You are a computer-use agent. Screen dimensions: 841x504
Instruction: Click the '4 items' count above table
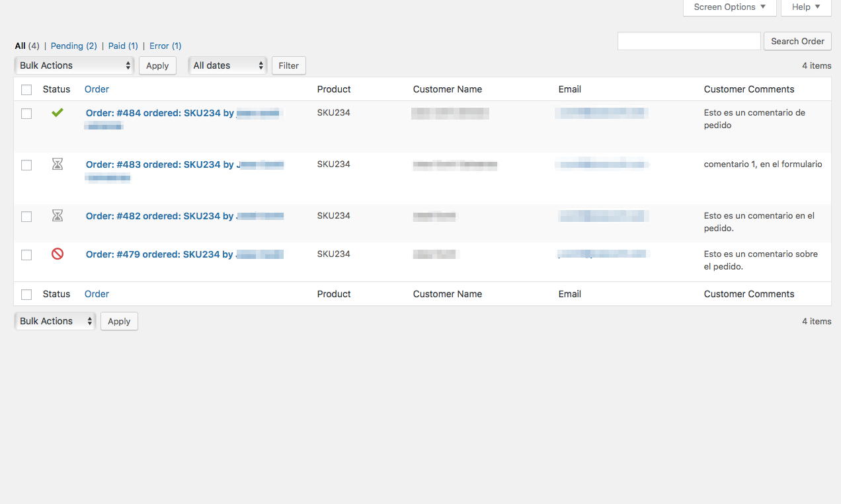(x=817, y=65)
